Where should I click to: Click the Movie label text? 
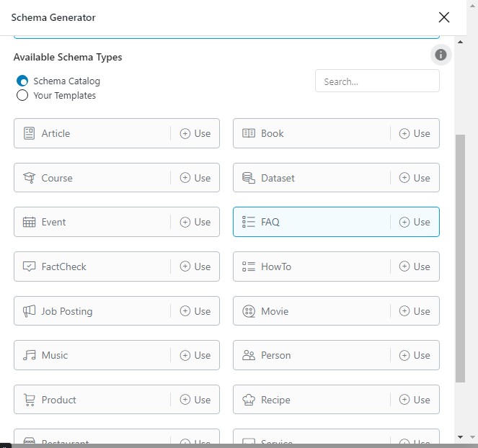click(275, 311)
